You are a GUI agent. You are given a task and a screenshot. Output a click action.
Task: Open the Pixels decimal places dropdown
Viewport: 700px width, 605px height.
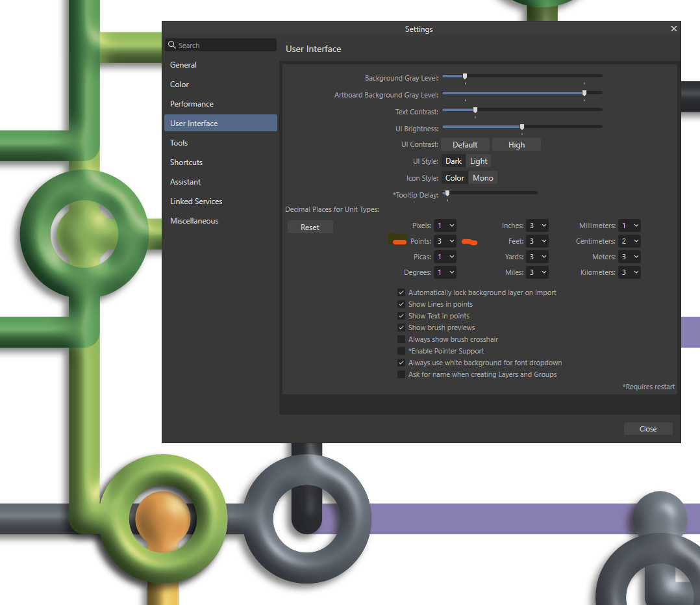445,225
